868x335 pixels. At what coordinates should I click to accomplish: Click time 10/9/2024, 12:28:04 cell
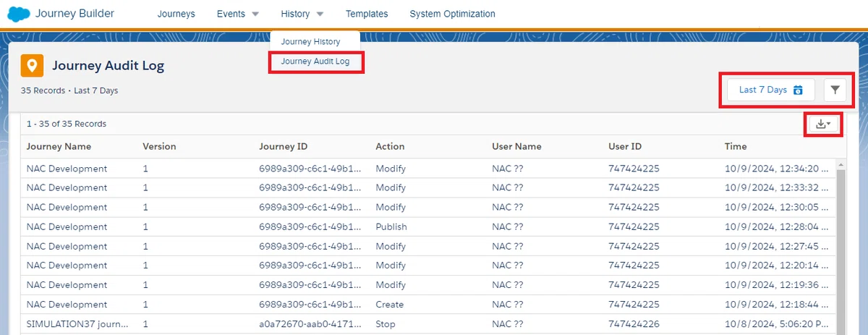point(776,226)
